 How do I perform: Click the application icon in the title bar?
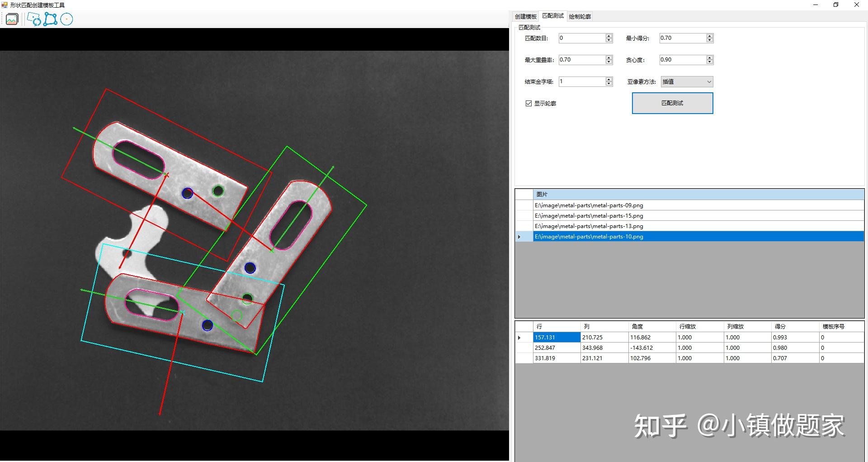click(x=5, y=5)
